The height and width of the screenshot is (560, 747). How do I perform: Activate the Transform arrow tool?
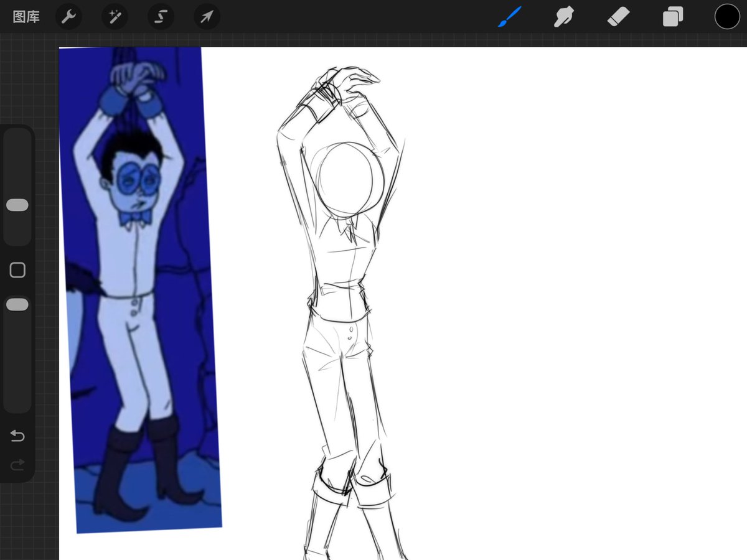(207, 17)
